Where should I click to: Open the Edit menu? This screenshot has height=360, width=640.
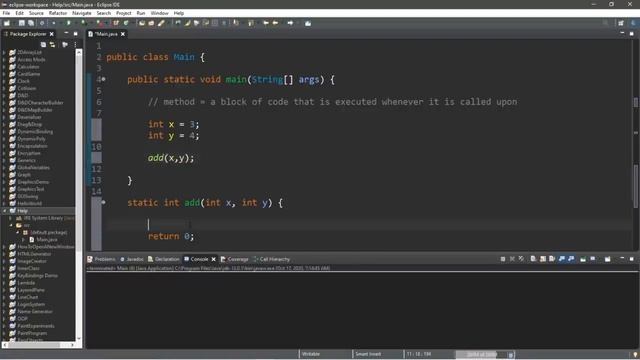[x=19, y=13]
